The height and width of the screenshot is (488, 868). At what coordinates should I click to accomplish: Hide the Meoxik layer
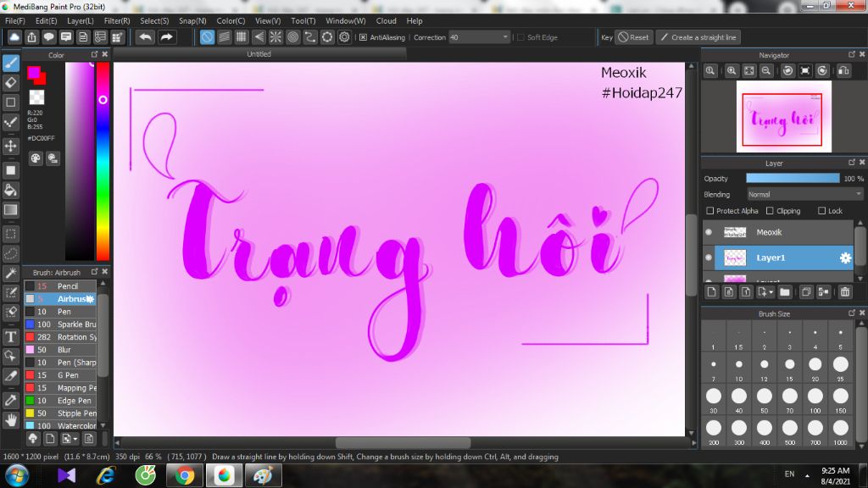(x=709, y=232)
